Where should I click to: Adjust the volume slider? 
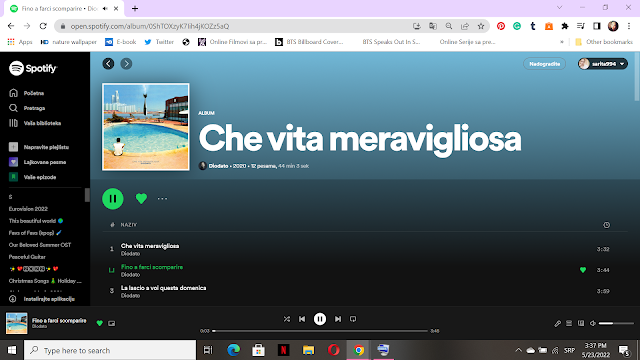coord(616,323)
